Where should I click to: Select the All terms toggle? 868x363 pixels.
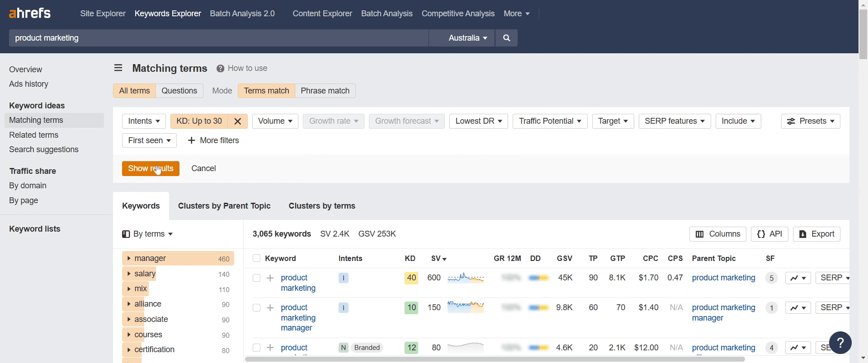point(134,91)
